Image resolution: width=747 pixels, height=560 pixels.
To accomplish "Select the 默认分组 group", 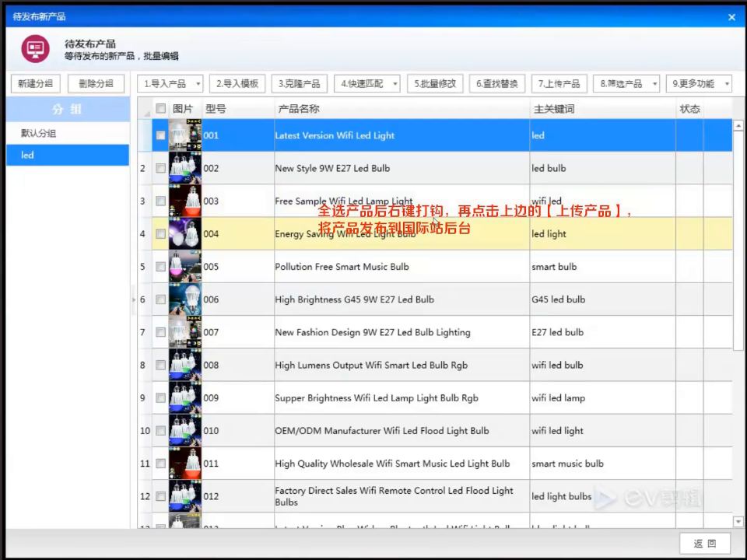I will click(68, 133).
